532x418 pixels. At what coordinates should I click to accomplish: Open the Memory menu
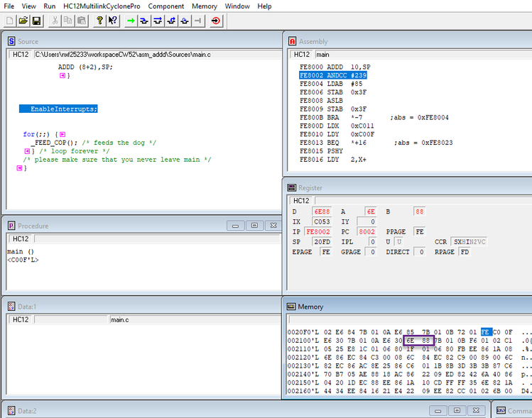point(205,6)
